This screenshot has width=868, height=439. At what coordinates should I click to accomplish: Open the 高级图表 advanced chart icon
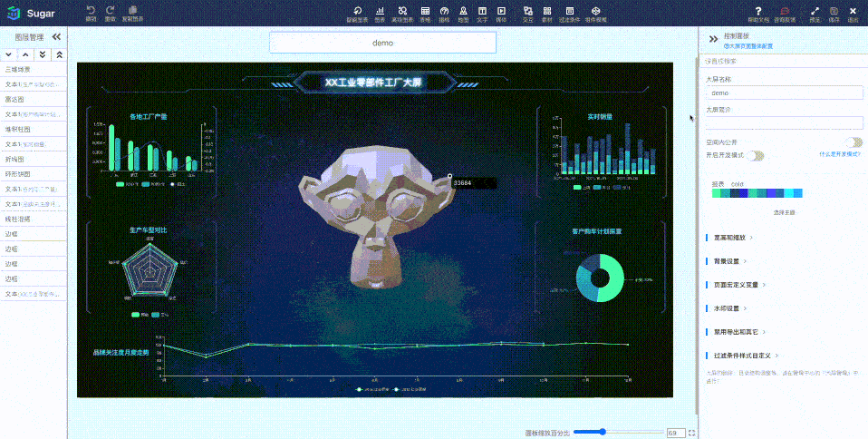click(402, 11)
